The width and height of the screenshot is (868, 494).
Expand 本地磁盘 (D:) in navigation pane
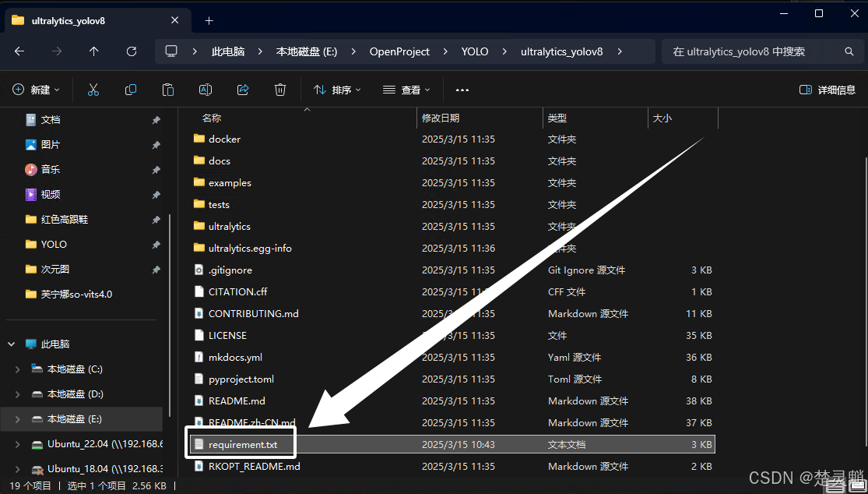click(18, 394)
